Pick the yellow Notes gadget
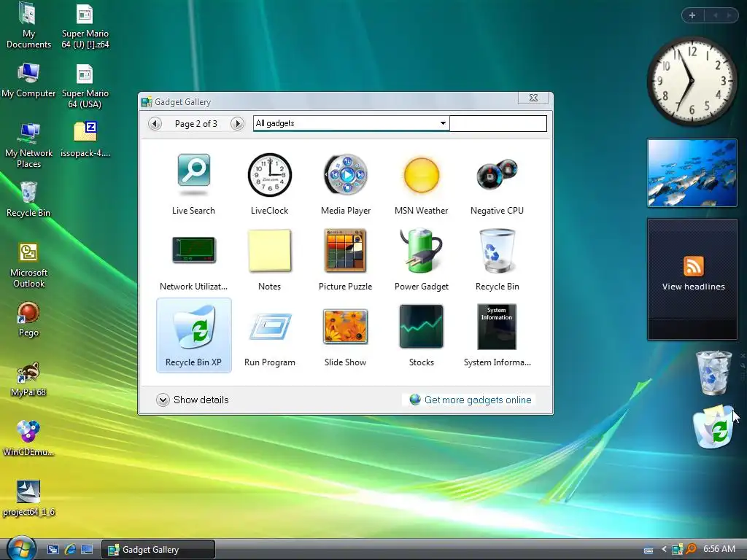This screenshot has height=560, width=747. coord(270,260)
